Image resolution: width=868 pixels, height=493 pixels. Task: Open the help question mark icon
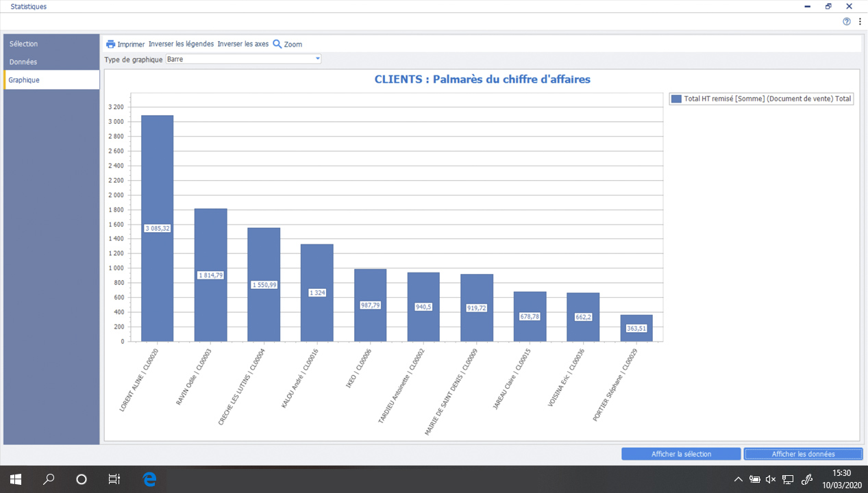tap(847, 21)
